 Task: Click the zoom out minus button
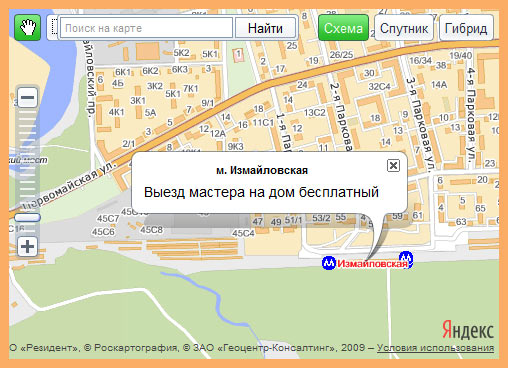(27, 97)
